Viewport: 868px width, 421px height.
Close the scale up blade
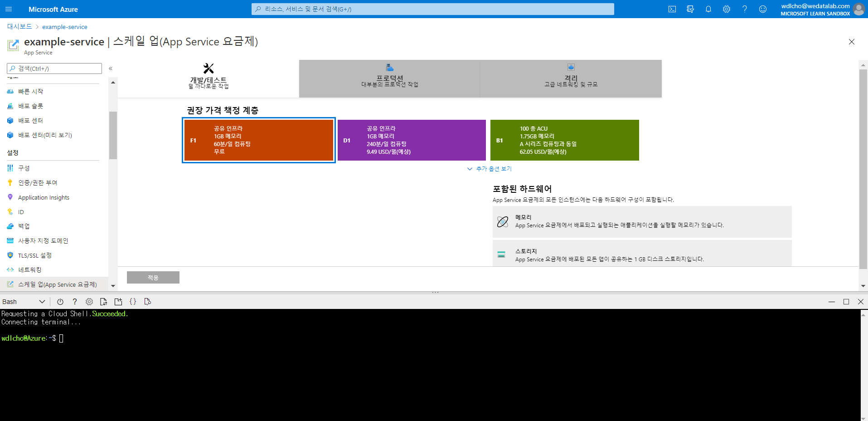click(852, 42)
